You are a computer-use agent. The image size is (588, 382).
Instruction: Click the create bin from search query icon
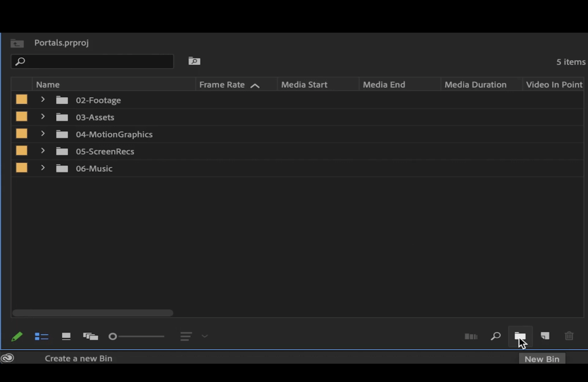(x=195, y=61)
